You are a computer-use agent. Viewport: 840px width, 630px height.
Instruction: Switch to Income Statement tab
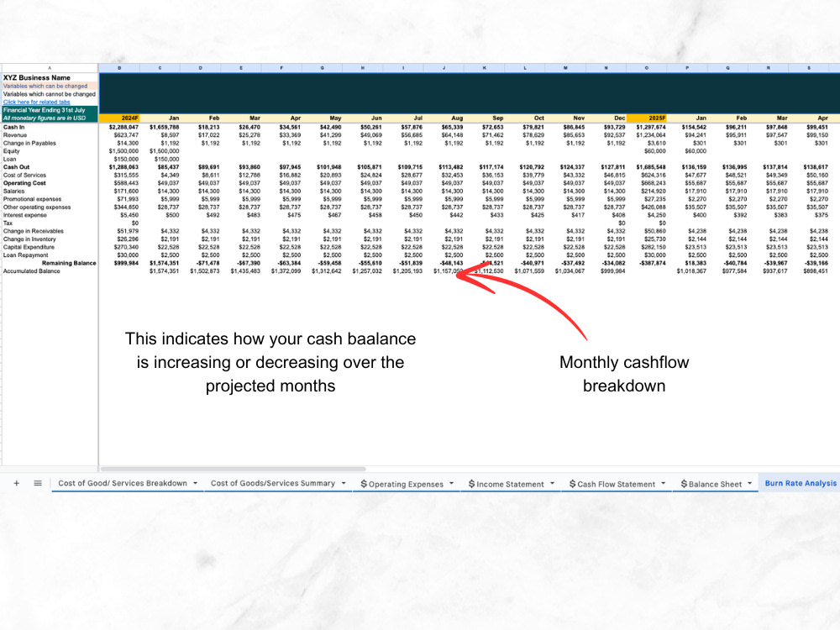coord(507,484)
